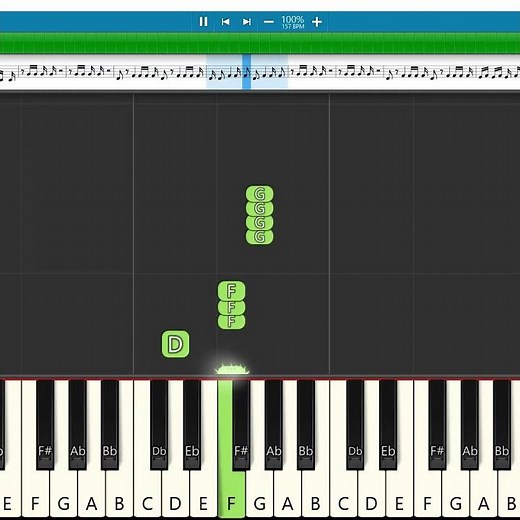Increase playback speed with the plus icon
Viewport: 520px width, 520px height.
(317, 22)
